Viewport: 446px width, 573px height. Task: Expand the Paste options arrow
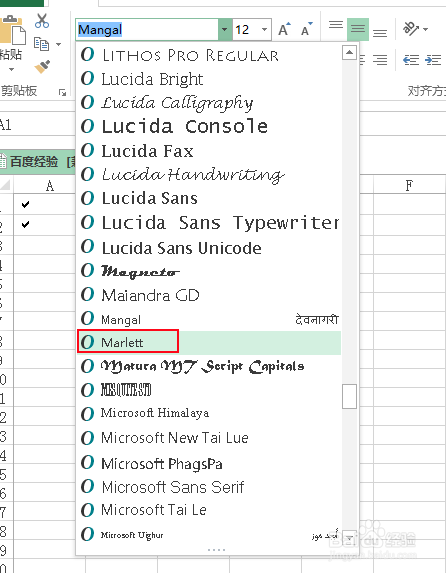pyautogui.click(x=11, y=69)
